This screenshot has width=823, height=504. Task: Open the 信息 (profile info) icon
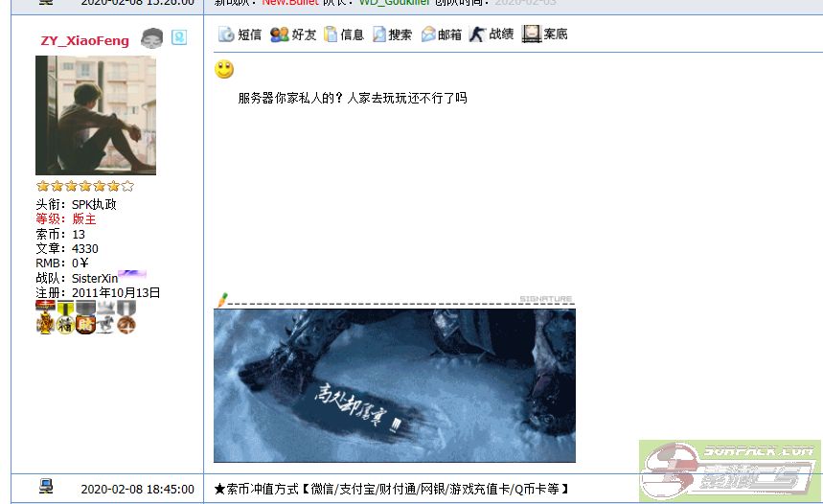[x=343, y=34]
